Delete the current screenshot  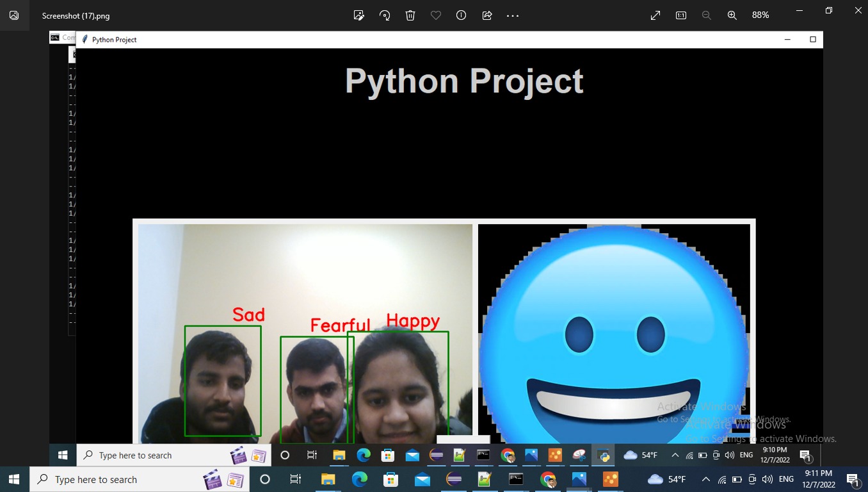click(410, 15)
